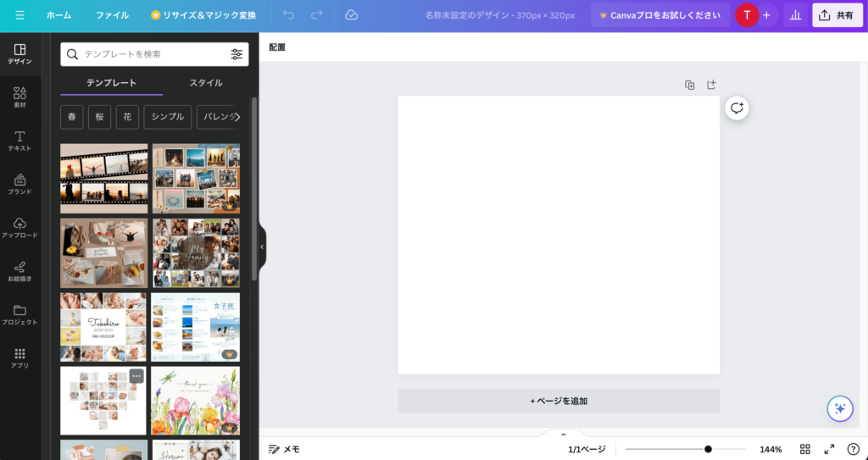Open search filter options icon

(236, 54)
